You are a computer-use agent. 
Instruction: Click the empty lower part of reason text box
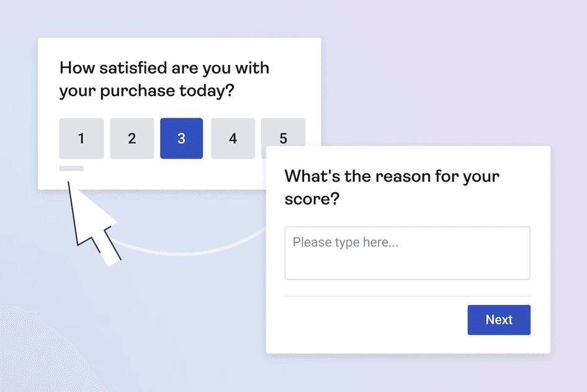pyautogui.click(x=407, y=267)
